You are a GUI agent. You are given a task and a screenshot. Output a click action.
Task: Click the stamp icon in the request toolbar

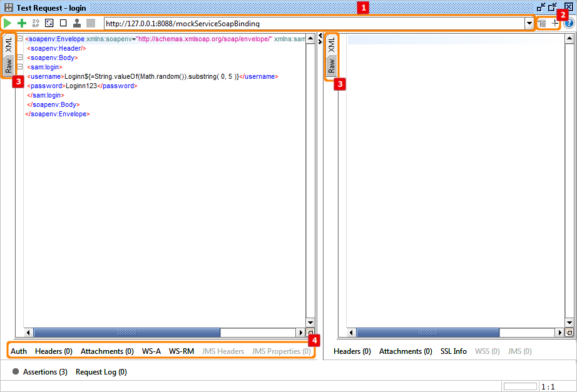pos(77,23)
